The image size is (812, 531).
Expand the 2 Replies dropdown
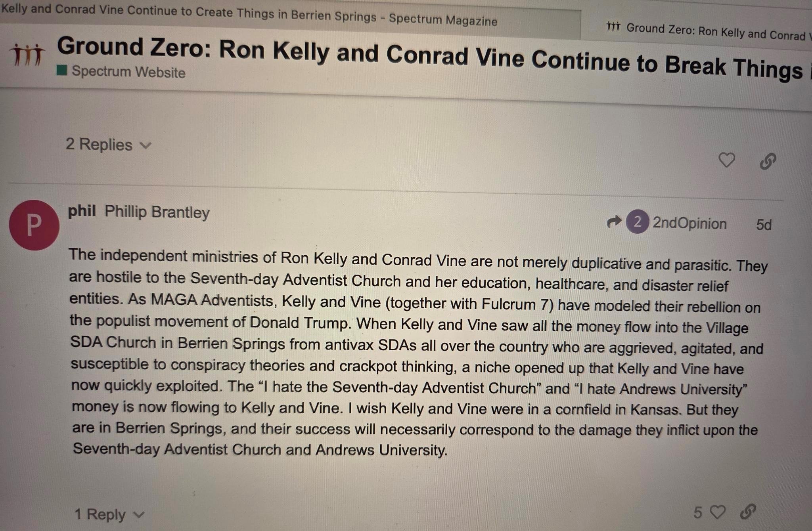point(99,144)
